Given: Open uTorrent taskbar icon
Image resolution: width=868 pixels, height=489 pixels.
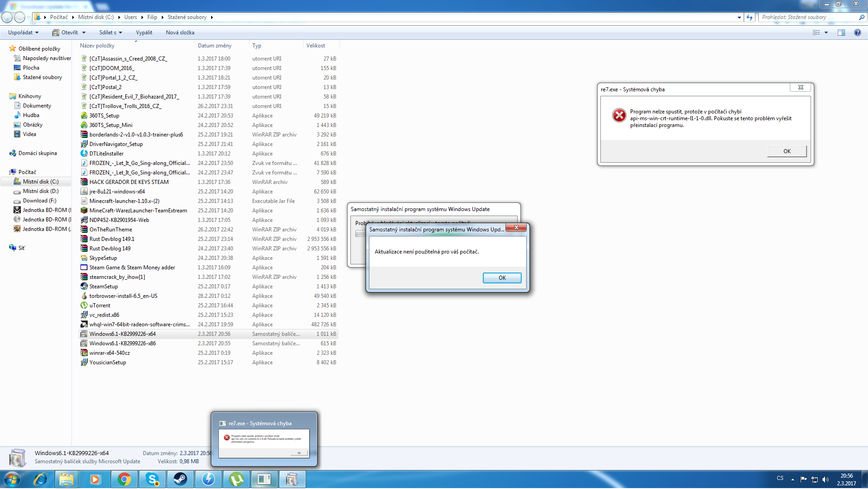Looking at the screenshot, I should tap(236, 479).
